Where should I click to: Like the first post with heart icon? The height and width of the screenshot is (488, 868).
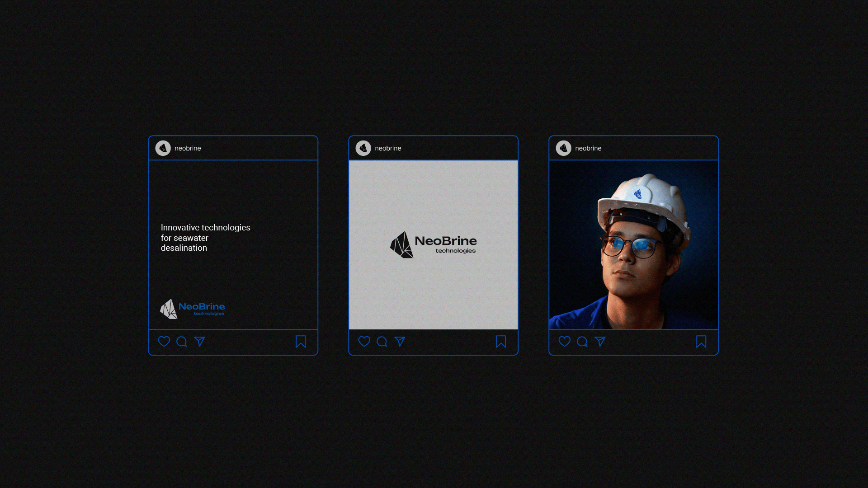164,342
